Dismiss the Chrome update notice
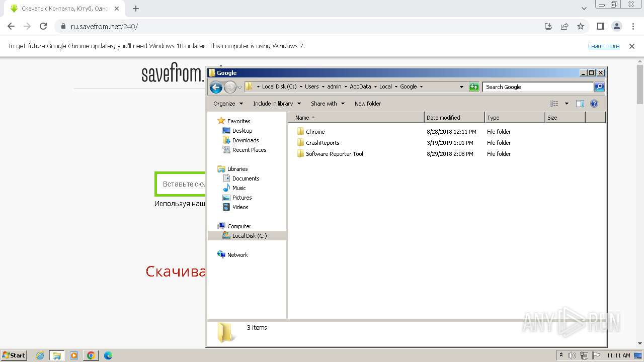 [x=632, y=46]
